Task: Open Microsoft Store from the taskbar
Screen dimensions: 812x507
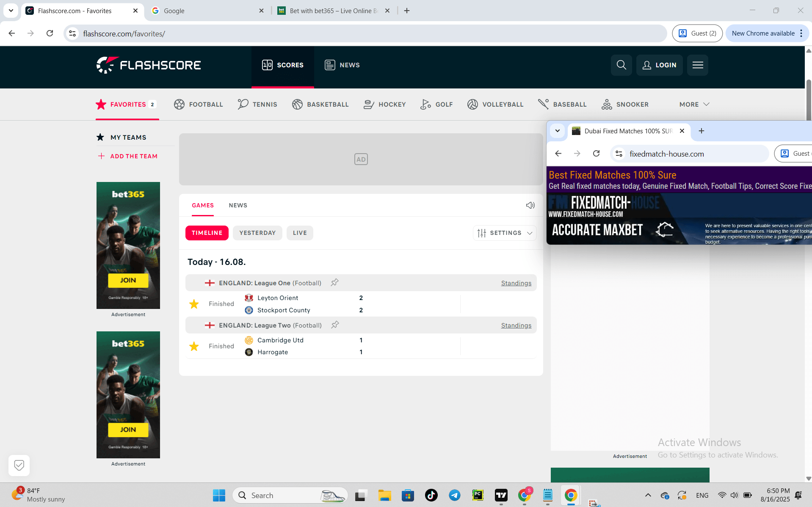Action: pyautogui.click(x=408, y=495)
